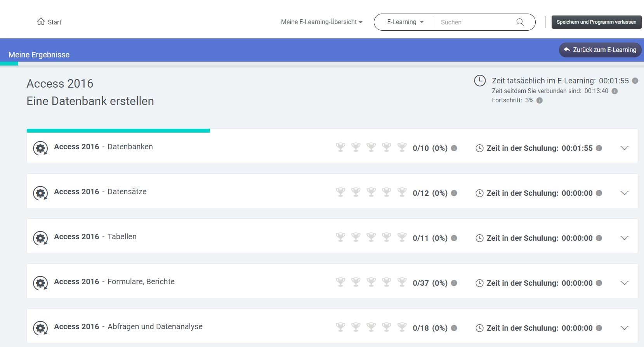Click info icon after Zeit seitdem Sie verbunden sind
Image resolution: width=644 pixels, height=347 pixels.
click(614, 91)
